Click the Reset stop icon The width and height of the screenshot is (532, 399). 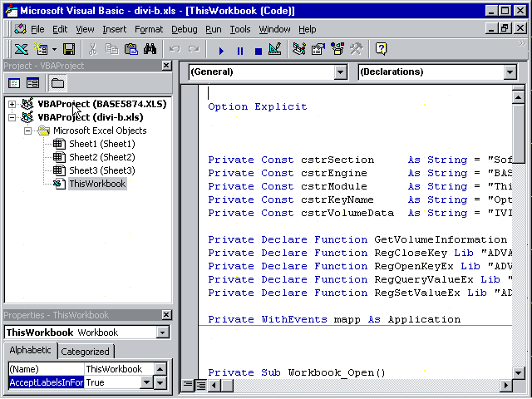tap(259, 51)
